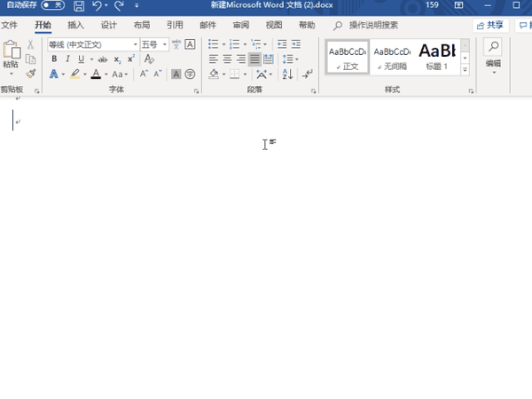Click the Format Painter brush icon
532x399 pixels.
pos(31,74)
